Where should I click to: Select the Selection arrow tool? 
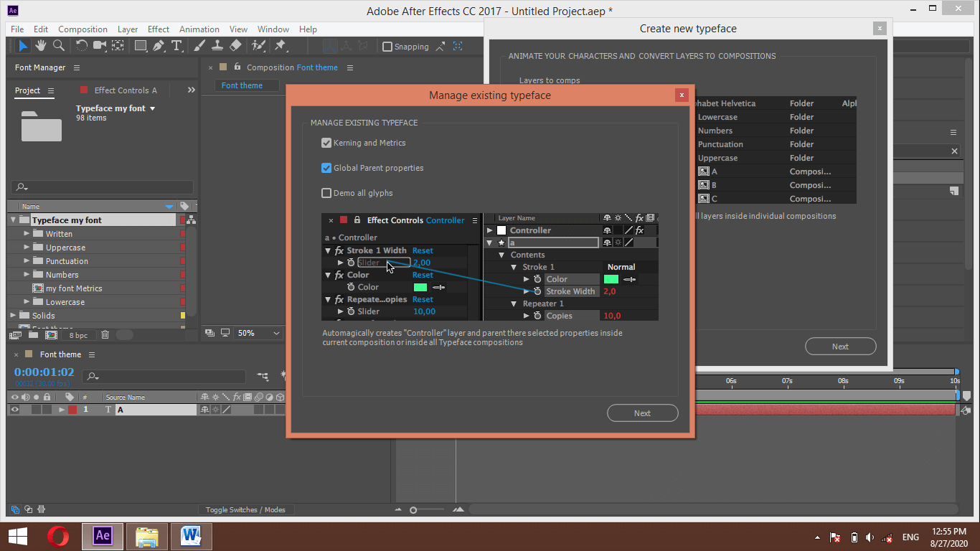point(23,46)
